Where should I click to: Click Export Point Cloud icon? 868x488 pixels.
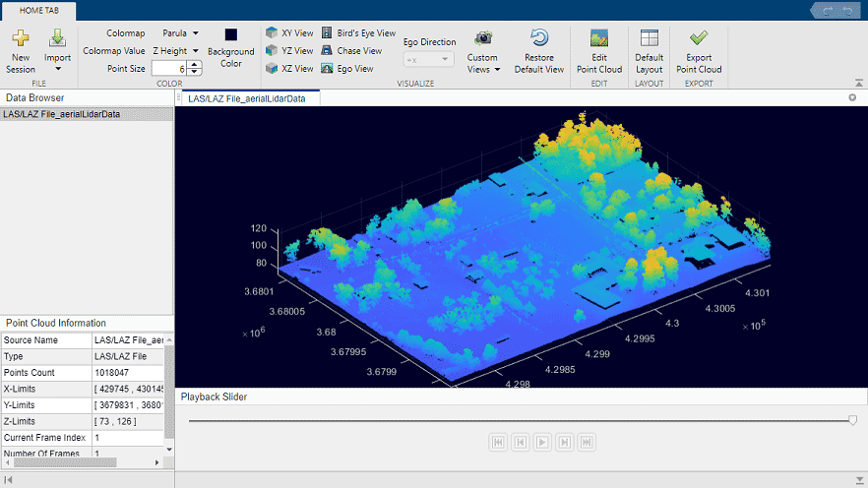[x=699, y=50]
